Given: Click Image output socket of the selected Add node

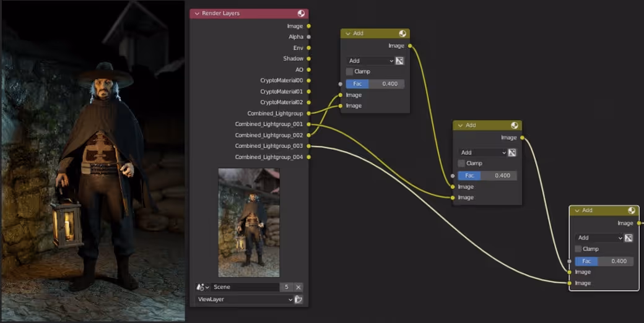Looking at the screenshot, I should point(639,223).
